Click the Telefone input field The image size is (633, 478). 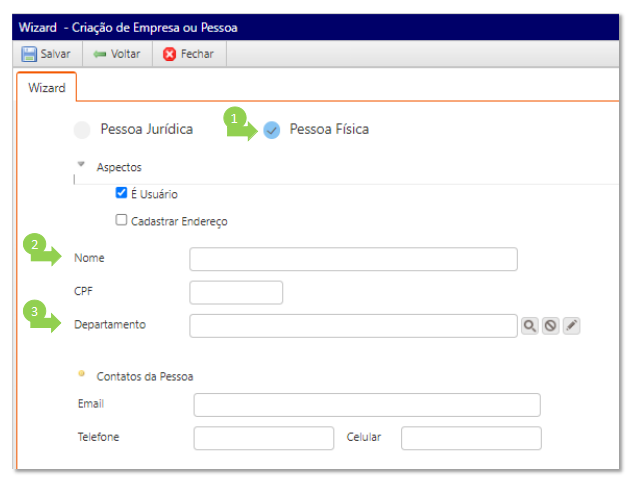click(263, 438)
